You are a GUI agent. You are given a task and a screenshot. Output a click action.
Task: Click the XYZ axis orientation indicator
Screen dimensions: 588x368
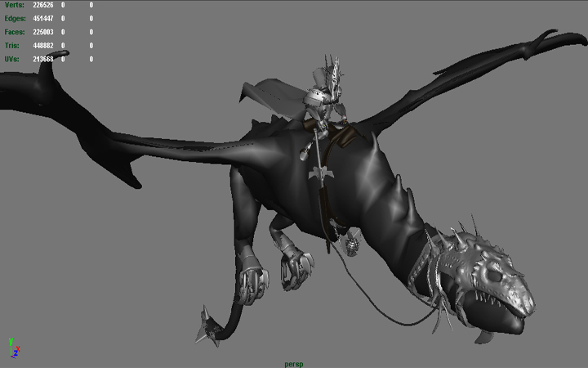[14, 348]
